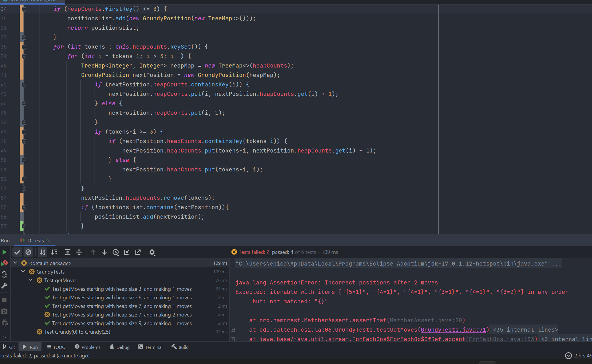592x364 pixels.
Task: Click Rerun Failed Tests icon
Action: (4, 263)
